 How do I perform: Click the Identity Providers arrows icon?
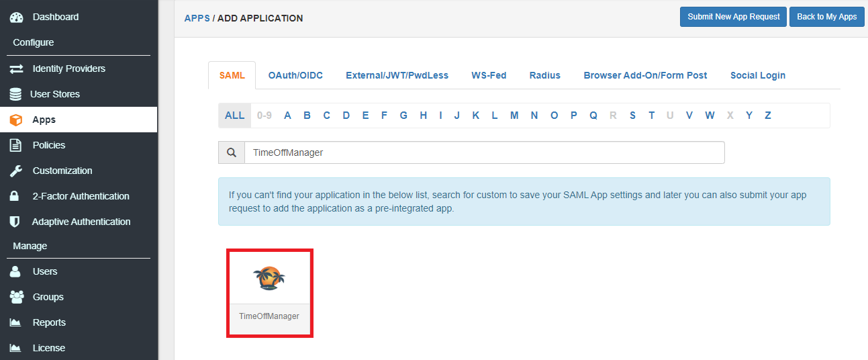click(16, 69)
